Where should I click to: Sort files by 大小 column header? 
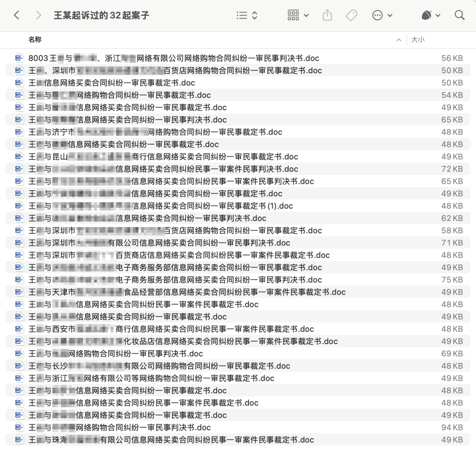click(x=417, y=40)
